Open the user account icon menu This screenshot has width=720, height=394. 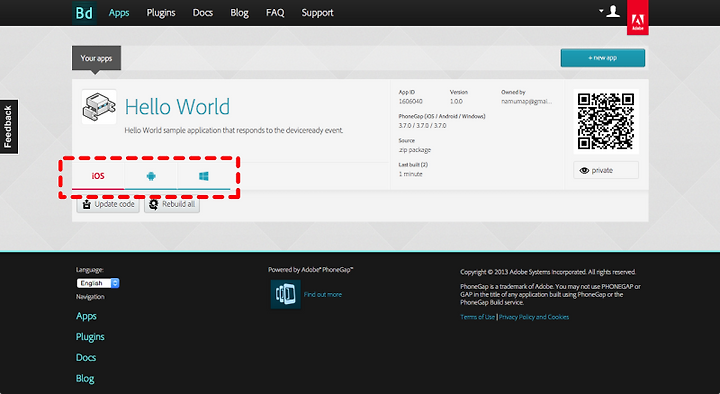click(613, 11)
